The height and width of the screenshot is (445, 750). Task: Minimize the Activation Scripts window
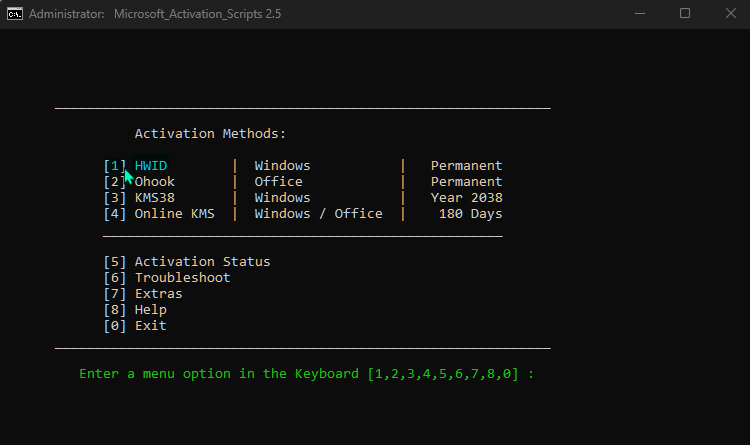pyautogui.click(x=640, y=14)
